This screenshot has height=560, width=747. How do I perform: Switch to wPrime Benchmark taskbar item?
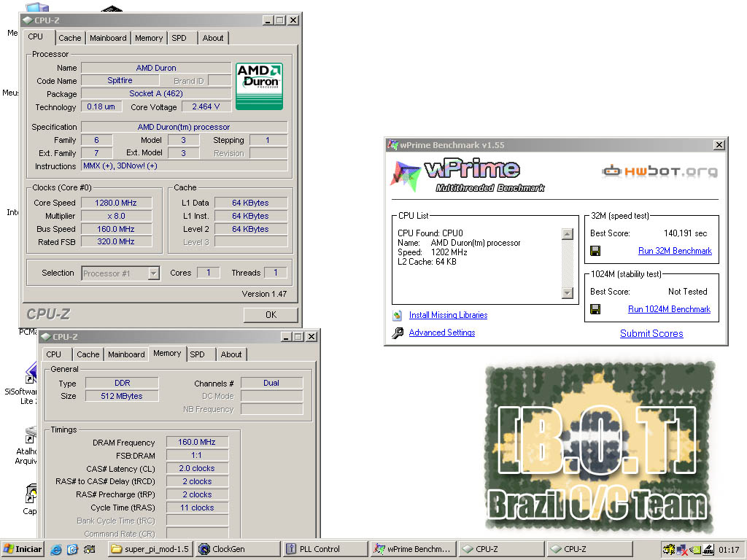click(x=414, y=549)
